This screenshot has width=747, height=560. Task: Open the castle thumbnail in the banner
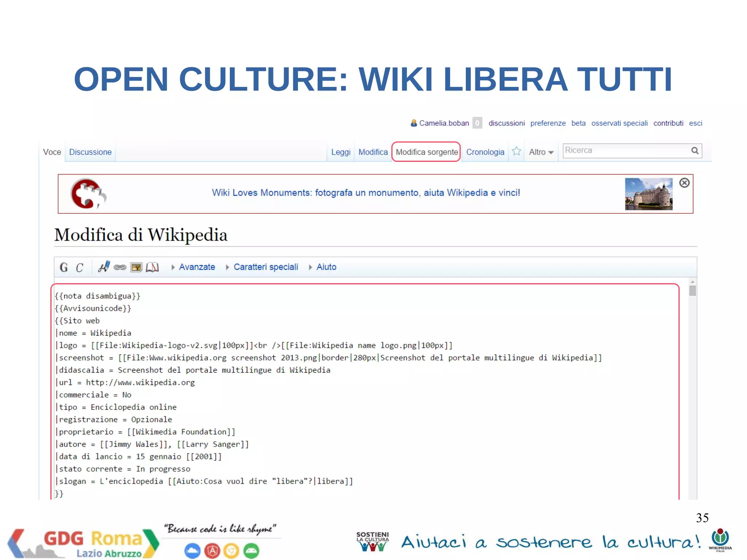coord(649,194)
